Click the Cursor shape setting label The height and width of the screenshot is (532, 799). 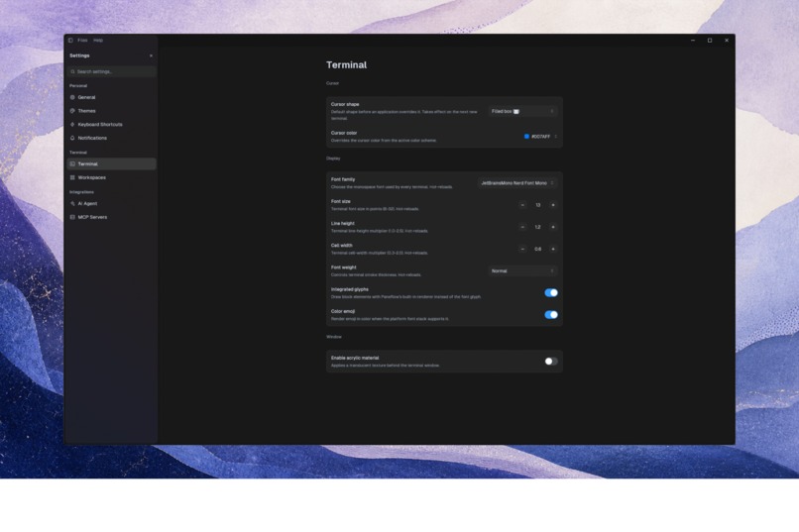click(x=345, y=104)
